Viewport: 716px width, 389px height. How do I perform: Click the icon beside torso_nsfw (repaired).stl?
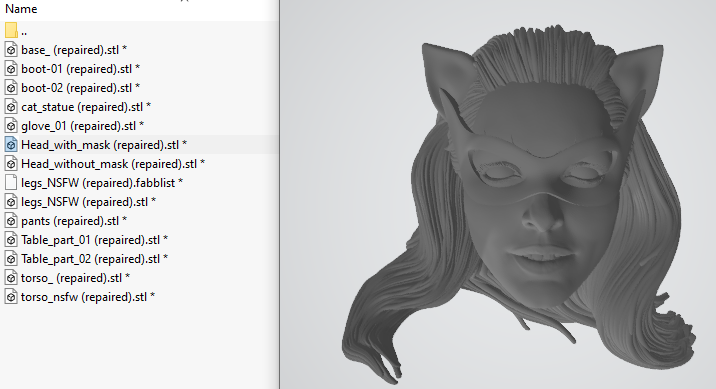11,297
